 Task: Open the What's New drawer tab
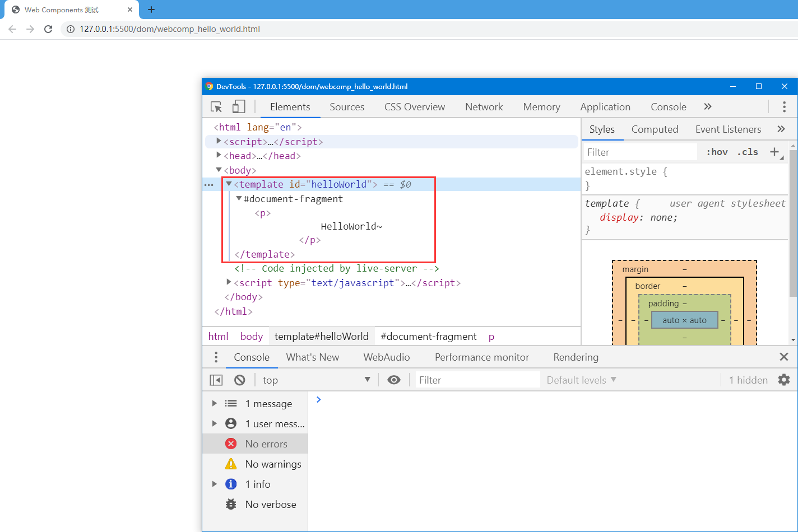[312, 357]
